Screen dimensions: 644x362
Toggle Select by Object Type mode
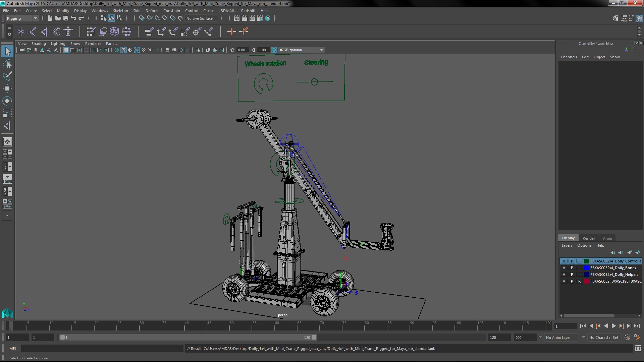[111, 18]
